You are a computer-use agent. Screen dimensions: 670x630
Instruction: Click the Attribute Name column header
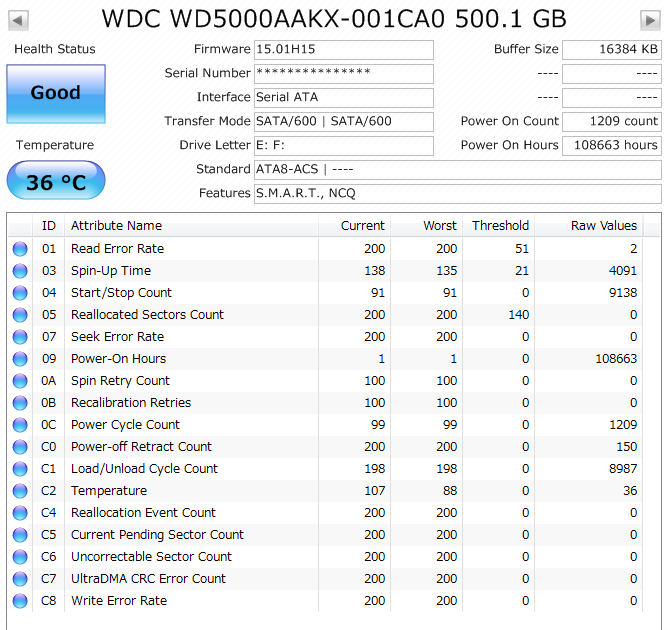click(x=191, y=226)
